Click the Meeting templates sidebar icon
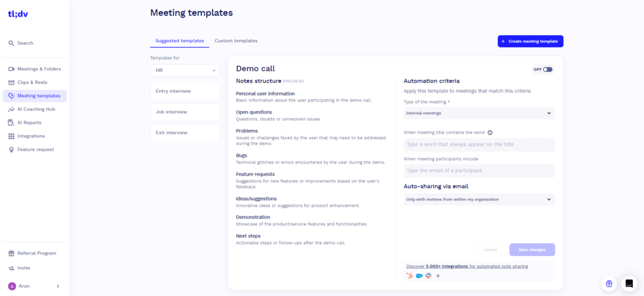 click(x=11, y=96)
